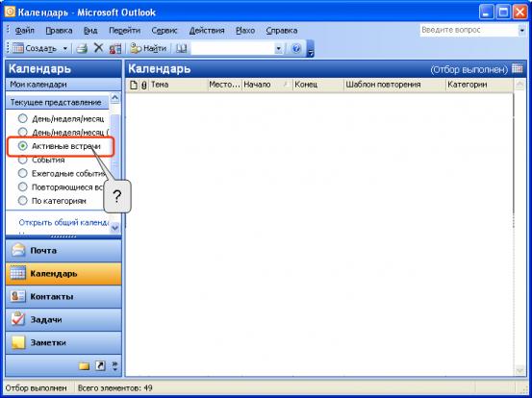
Task: Open the dropdown arrow next to Создать
Action: tap(65, 48)
